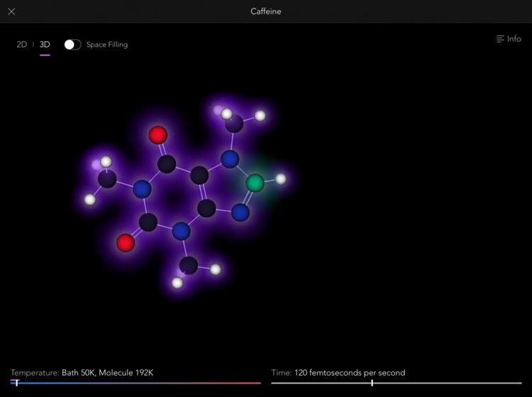Click the temperature slider handle
This screenshot has height=397, width=532.
(x=16, y=383)
